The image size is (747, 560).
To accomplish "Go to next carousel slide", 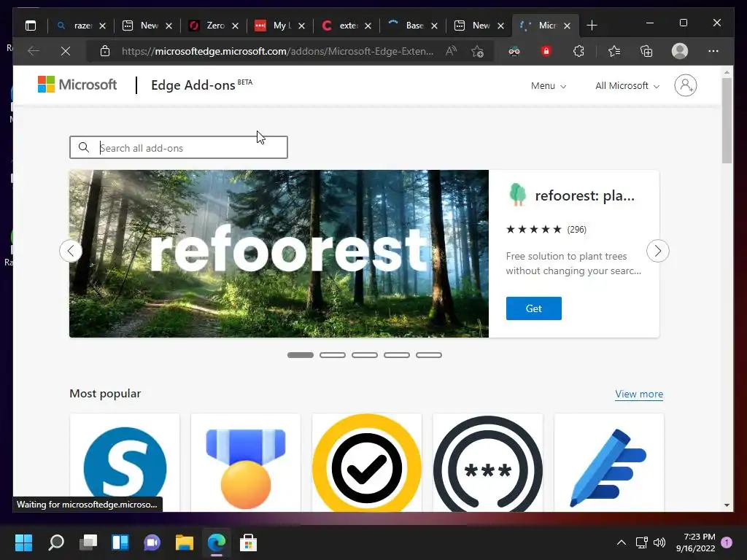I will coord(658,251).
